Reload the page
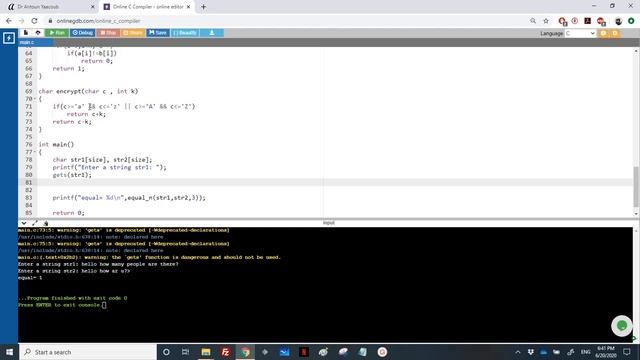The image size is (640, 360). [x=34, y=21]
